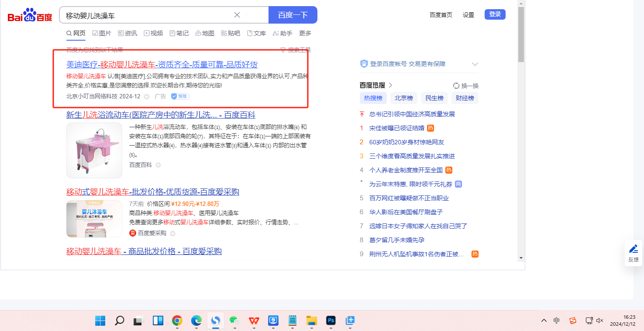
Task: Expand the 登录百度帐号 banner chevron
Action: (x=475, y=64)
